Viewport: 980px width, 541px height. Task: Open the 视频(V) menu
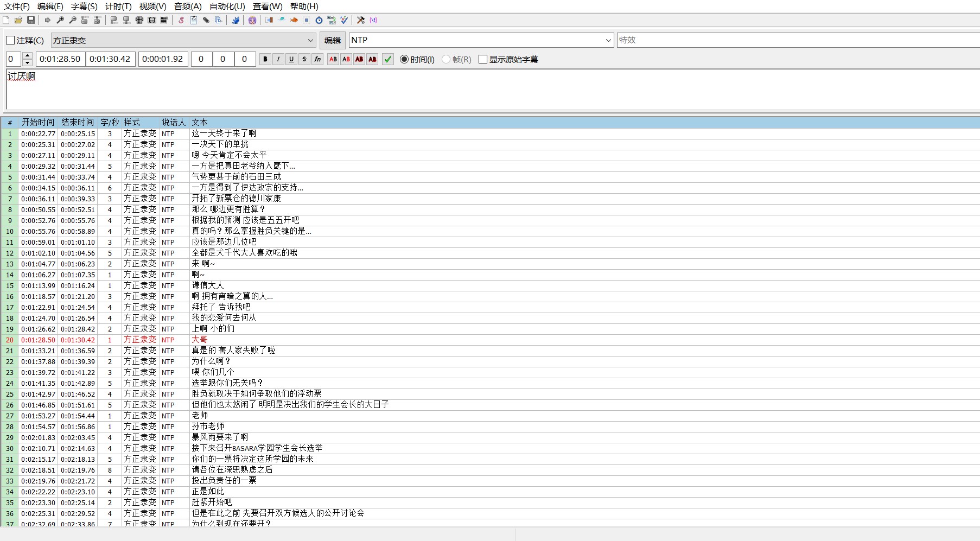152,7
